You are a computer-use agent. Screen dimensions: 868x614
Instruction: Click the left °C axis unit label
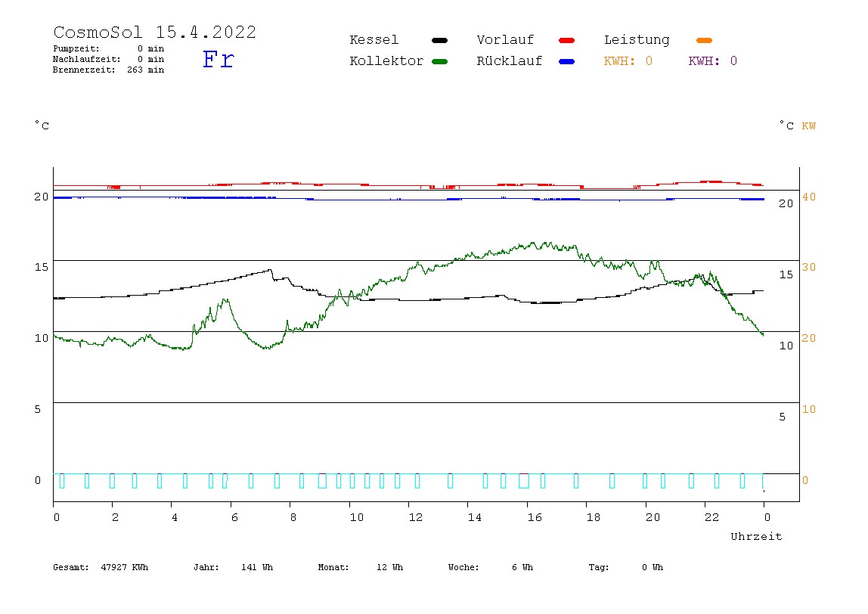coord(42,125)
